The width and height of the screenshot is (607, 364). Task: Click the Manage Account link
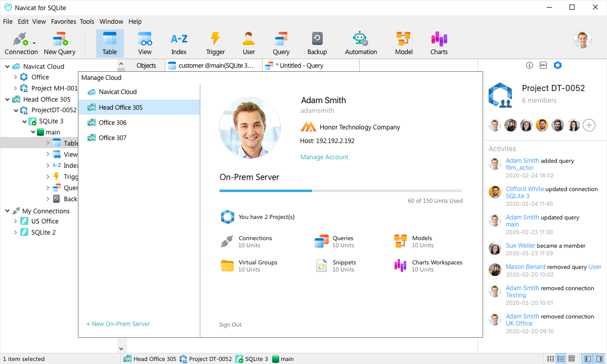click(324, 157)
